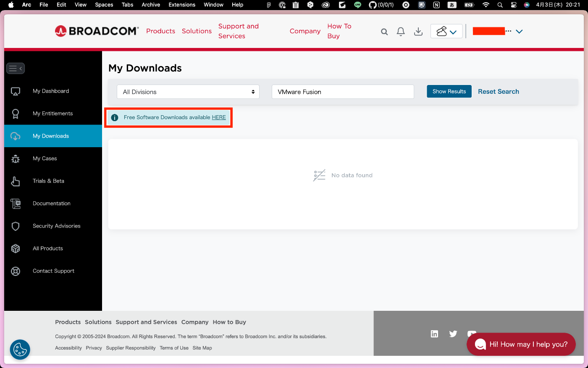The image size is (588, 368).
Task: Click footer Solutions link
Action: click(x=98, y=322)
